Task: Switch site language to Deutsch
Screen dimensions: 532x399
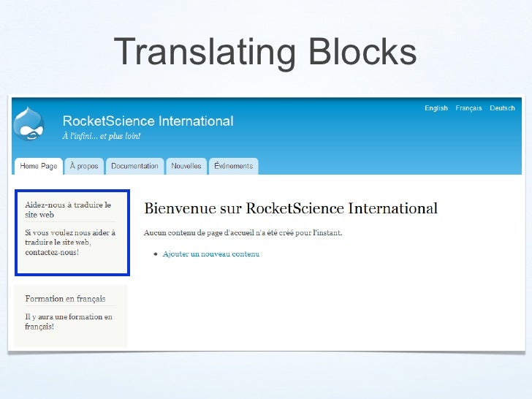Action: (502, 108)
